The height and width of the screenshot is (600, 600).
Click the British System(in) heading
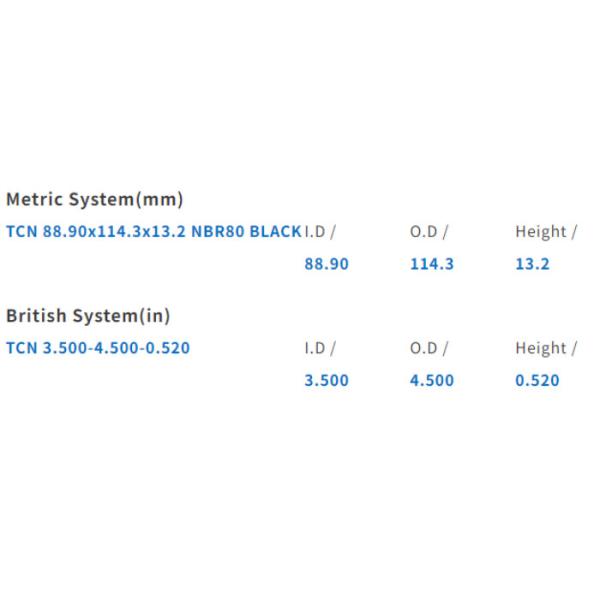tap(88, 316)
